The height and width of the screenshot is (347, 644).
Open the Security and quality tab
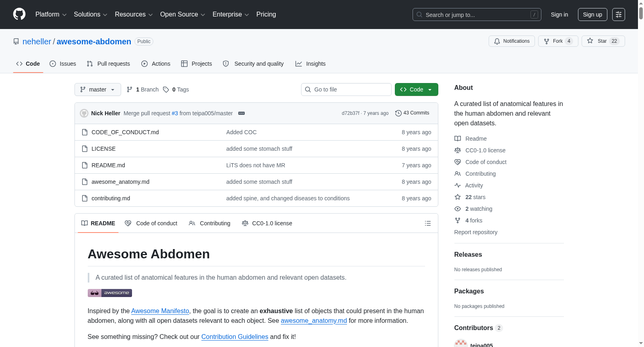coord(253,64)
